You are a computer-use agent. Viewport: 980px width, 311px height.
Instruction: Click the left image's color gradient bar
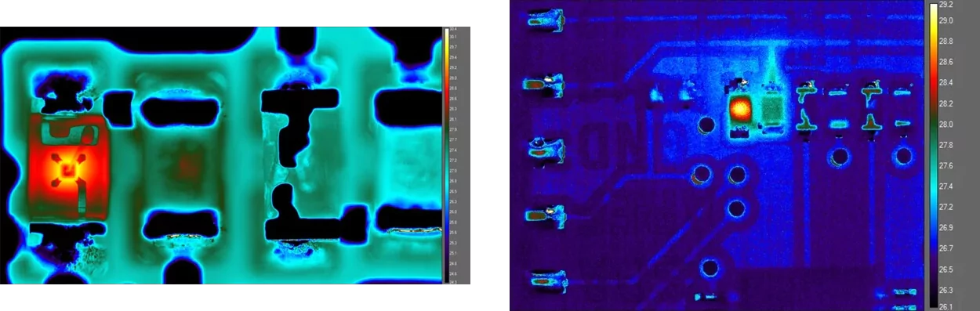point(446,155)
